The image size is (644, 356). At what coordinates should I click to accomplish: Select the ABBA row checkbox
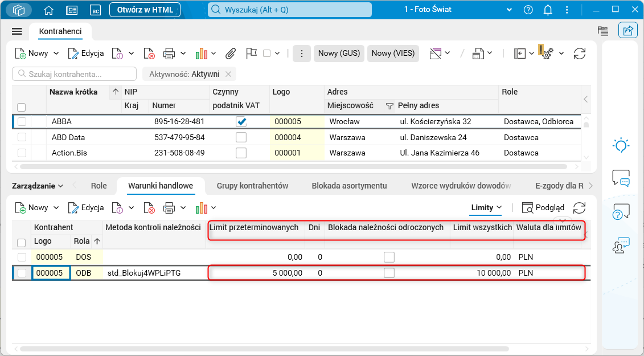[22, 121]
